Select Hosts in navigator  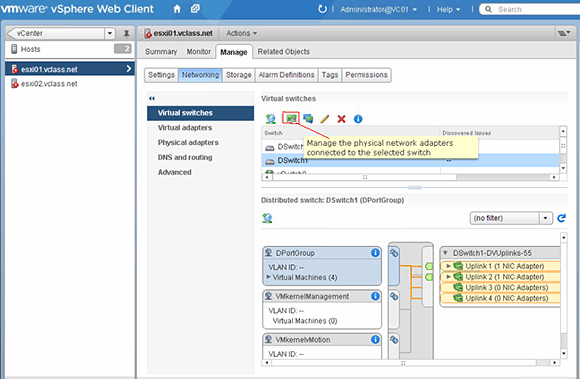click(x=70, y=49)
